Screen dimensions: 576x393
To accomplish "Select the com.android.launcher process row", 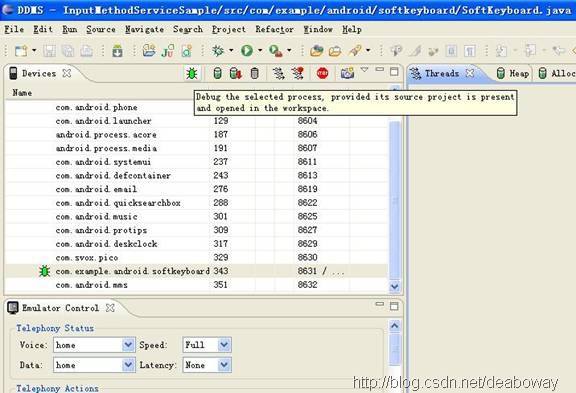I will point(197,121).
